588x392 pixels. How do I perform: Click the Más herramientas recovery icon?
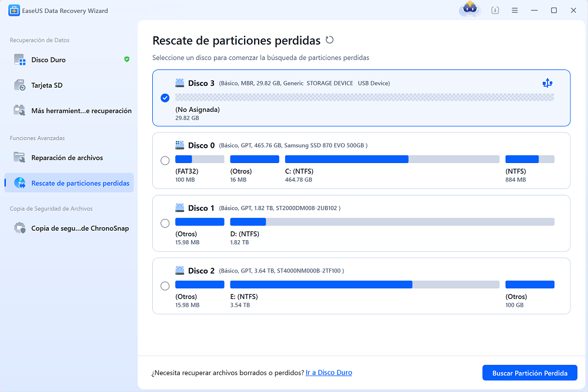pyautogui.click(x=19, y=111)
